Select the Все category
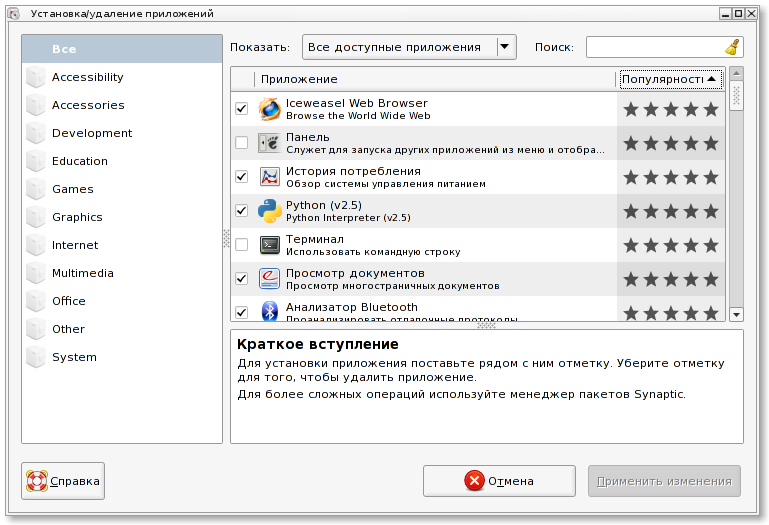Screen dimensions: 769x525 pyautogui.click(x=122, y=49)
